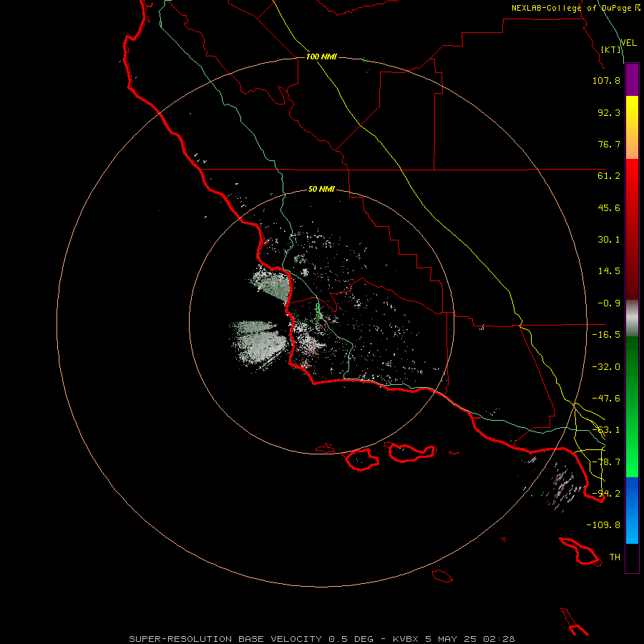This screenshot has width=644, height=644.
Task: Click the TH legend label
Action: click(615, 557)
